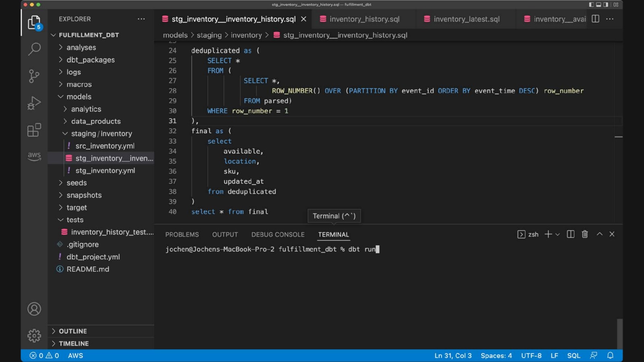Image resolution: width=644 pixels, height=362 pixels.
Task: Maximize the panel size with caret icon
Action: pyautogui.click(x=599, y=234)
